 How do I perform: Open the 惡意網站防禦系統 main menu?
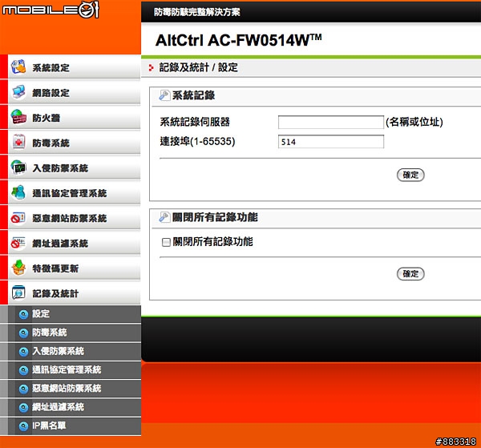click(75, 218)
